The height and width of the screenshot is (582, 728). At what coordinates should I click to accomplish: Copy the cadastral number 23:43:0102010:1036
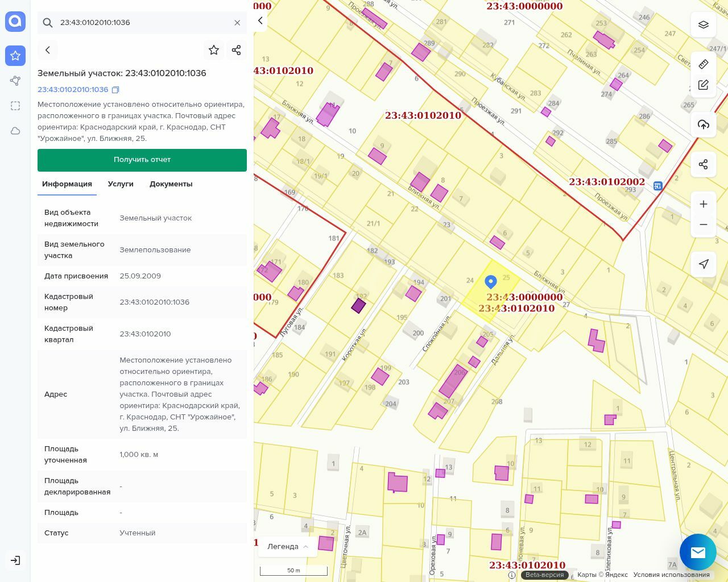tap(115, 90)
